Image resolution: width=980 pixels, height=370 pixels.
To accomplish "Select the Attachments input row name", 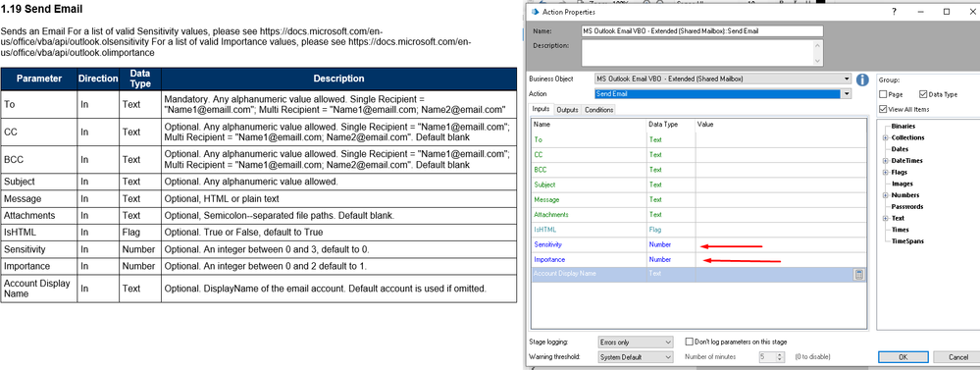I will point(551,214).
